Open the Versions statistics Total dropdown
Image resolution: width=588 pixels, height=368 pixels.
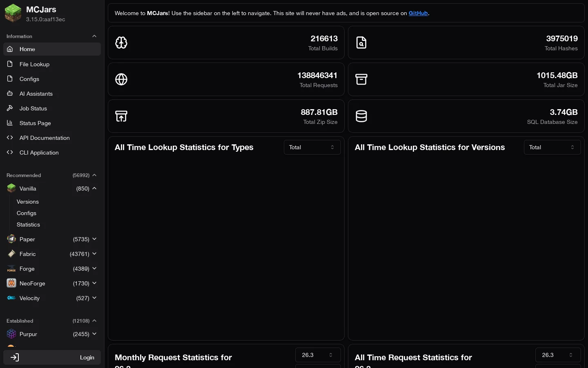click(x=552, y=147)
